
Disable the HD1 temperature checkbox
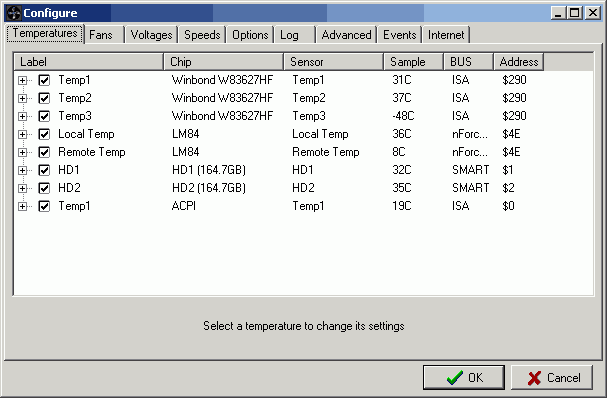click(44, 170)
